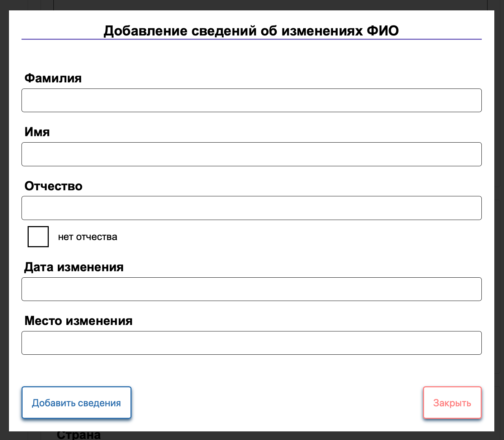Click the Имя field label
Image resolution: width=504 pixels, height=440 pixels.
click(x=37, y=132)
